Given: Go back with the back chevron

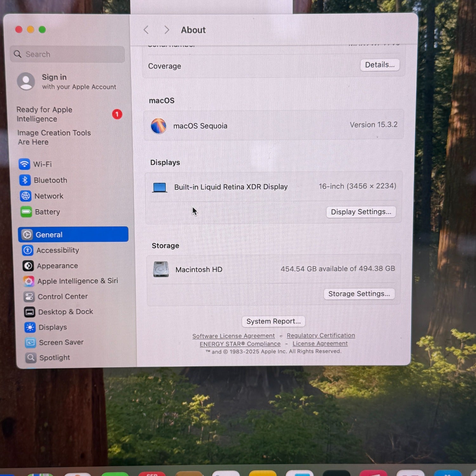Looking at the screenshot, I should [146, 30].
